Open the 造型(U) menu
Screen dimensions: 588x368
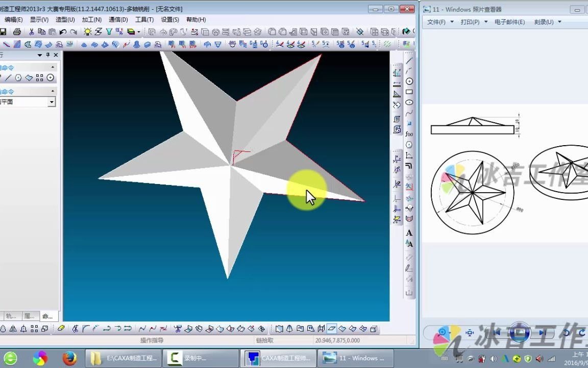(65, 19)
